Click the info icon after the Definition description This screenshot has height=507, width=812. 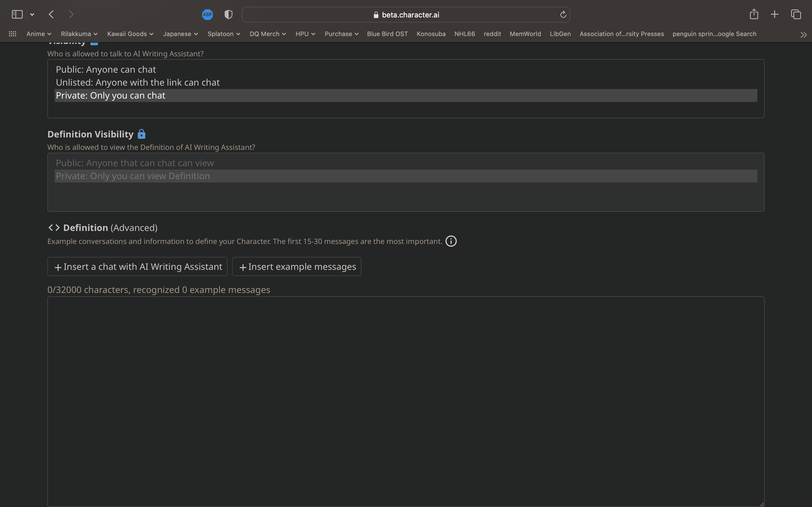[x=450, y=241]
